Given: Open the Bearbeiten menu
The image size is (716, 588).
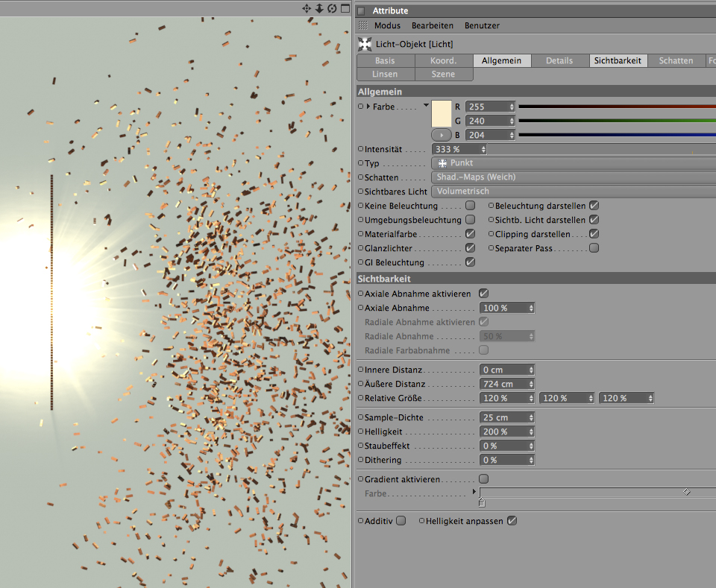Looking at the screenshot, I should [432, 25].
